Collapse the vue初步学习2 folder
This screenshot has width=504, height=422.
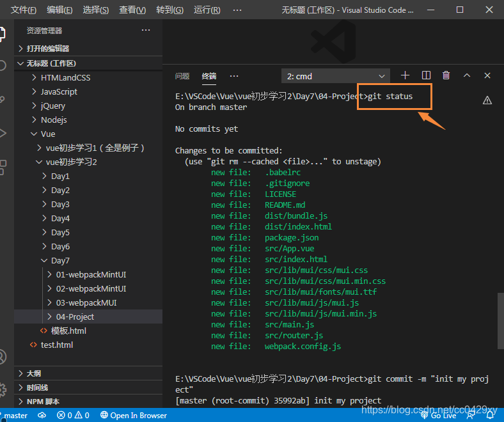pos(88,162)
